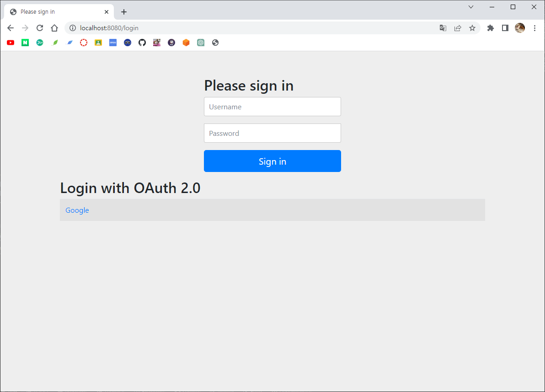Reload the page with refresh icon
The height and width of the screenshot is (392, 545).
[x=40, y=28]
